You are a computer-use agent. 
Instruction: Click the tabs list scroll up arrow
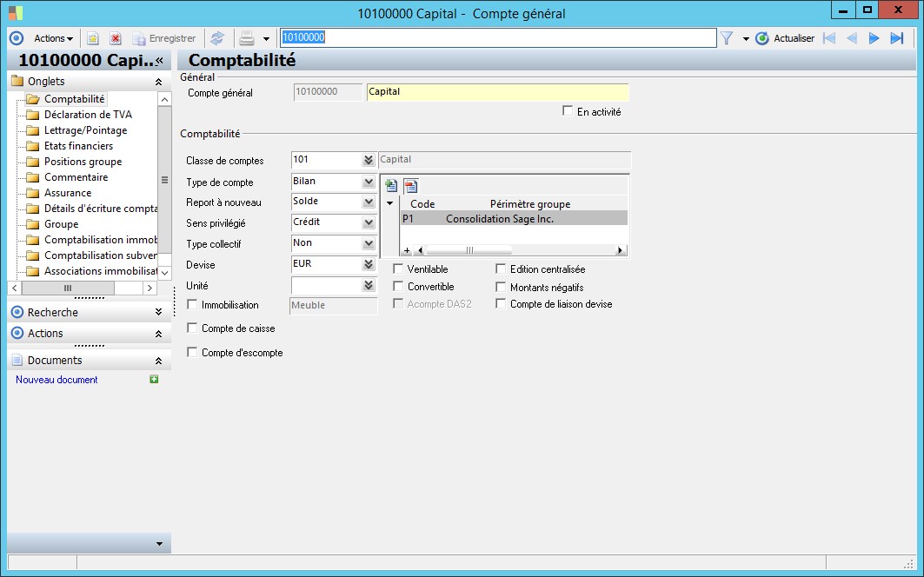[x=164, y=99]
